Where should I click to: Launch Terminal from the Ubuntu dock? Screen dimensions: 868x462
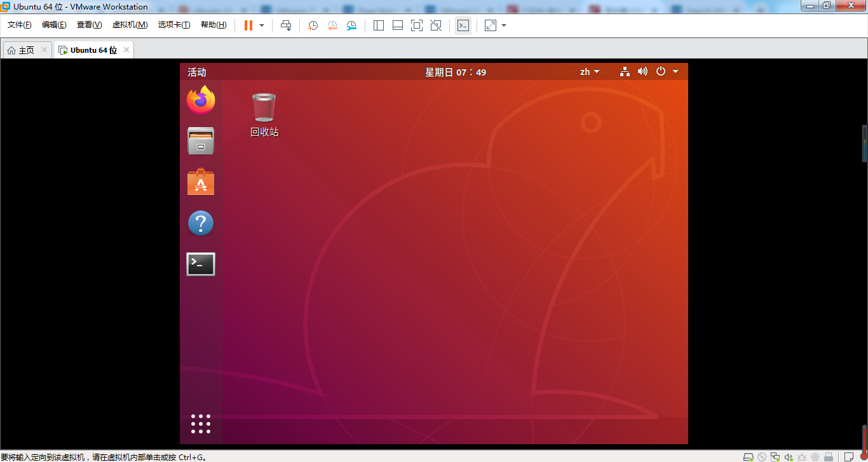201,264
